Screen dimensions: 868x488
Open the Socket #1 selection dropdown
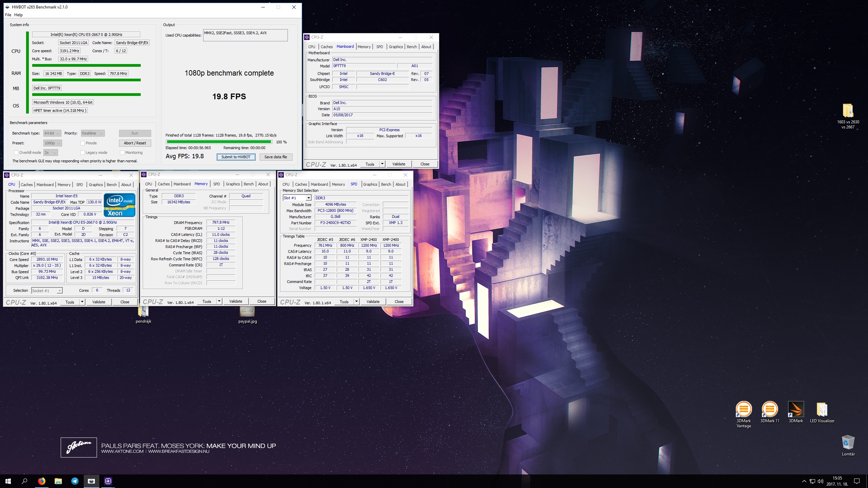click(x=47, y=290)
